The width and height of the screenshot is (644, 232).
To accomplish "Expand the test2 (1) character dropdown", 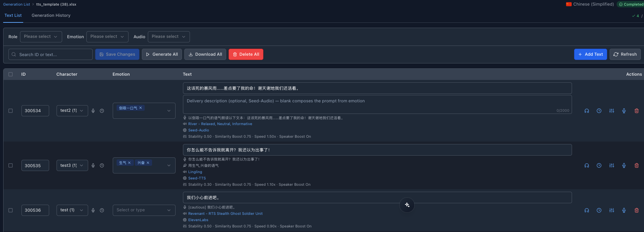I will tap(72, 111).
